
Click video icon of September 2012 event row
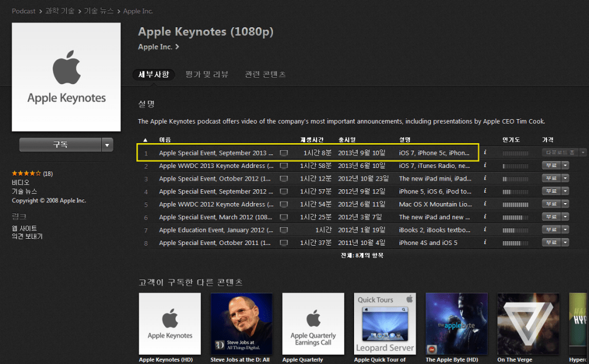point(284,191)
